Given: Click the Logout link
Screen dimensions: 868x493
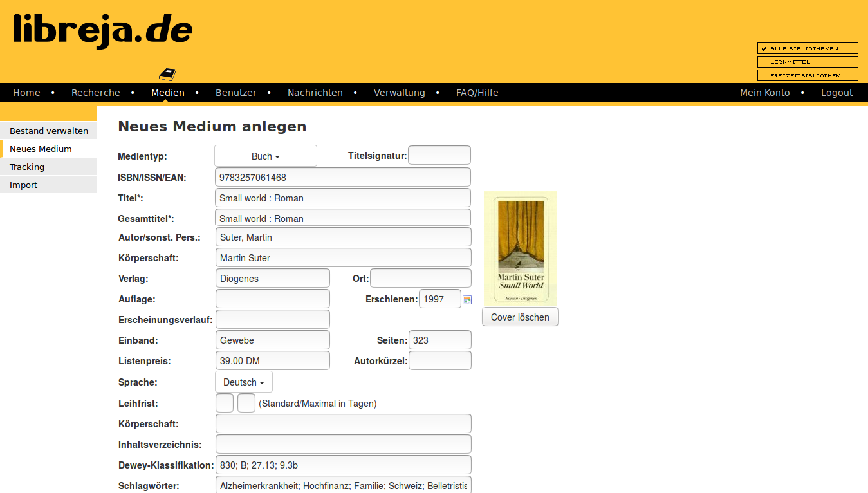Looking at the screenshot, I should tap(836, 93).
